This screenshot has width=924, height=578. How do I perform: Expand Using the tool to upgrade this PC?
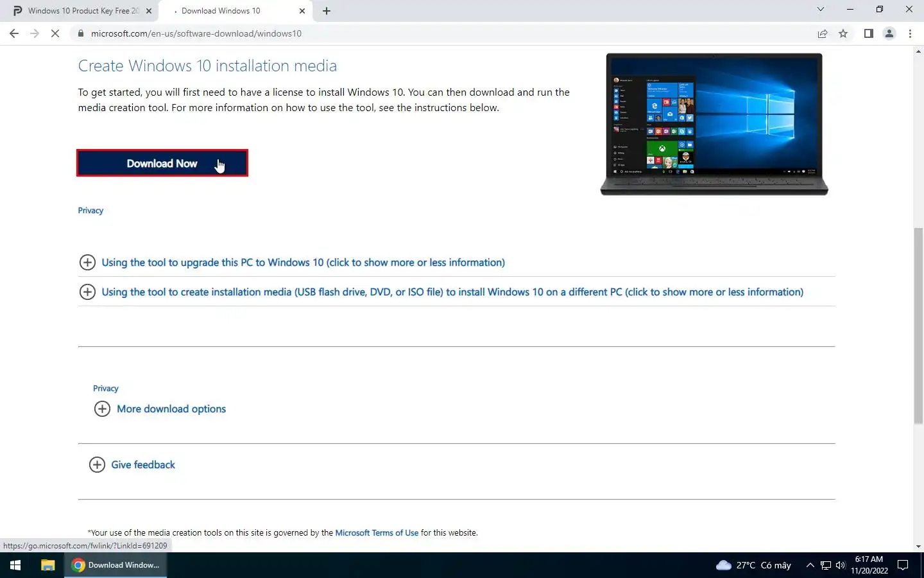tap(303, 263)
